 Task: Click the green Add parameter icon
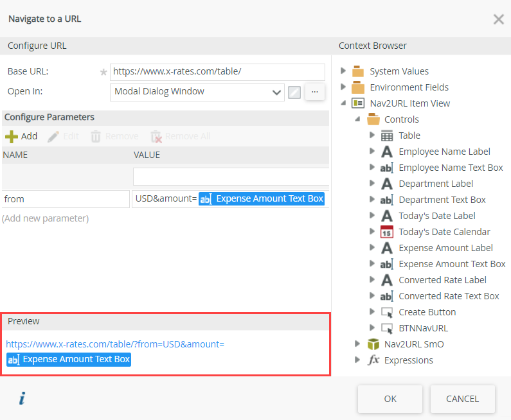[12, 136]
